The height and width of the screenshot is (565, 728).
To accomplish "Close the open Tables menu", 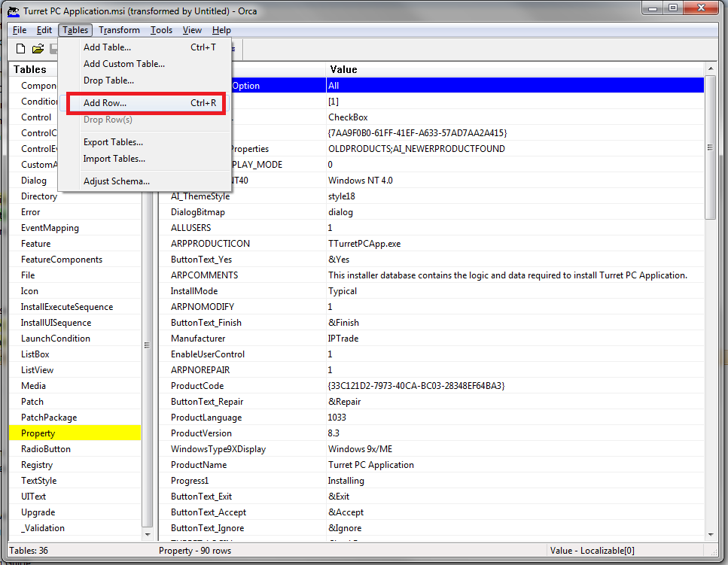I will pos(75,30).
